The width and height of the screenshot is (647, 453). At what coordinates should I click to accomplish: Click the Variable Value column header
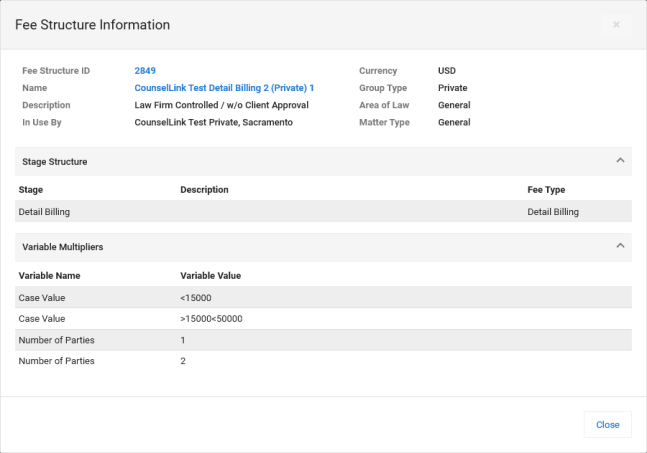coord(210,275)
